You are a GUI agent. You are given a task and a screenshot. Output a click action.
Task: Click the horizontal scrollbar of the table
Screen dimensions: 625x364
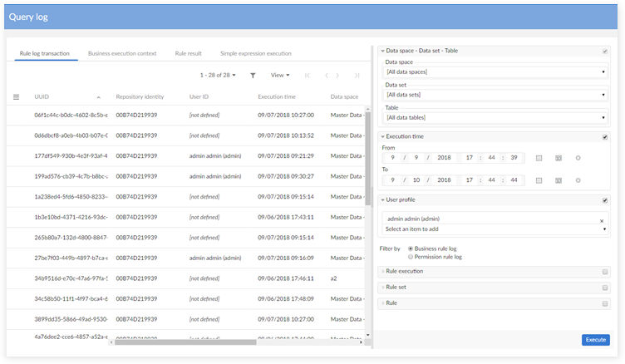tap(185, 342)
